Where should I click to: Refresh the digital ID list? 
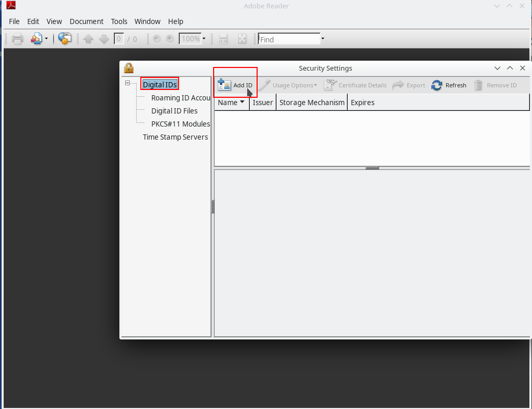(x=449, y=85)
